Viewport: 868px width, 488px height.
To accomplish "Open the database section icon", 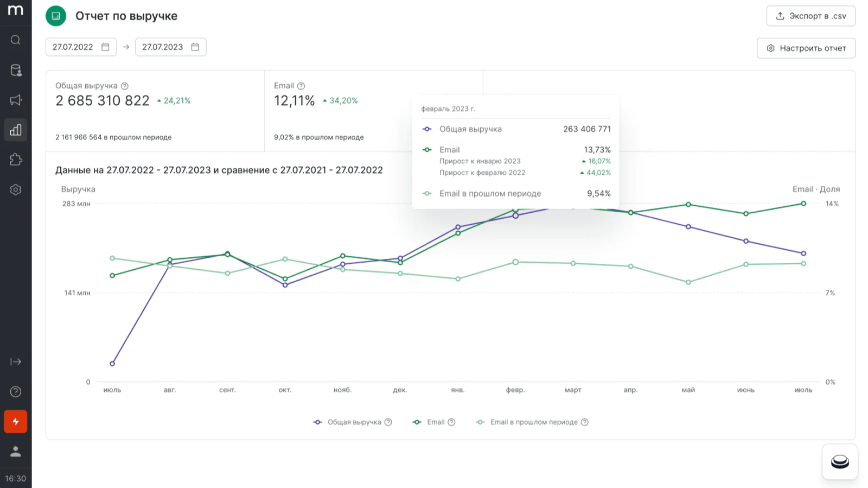I will (x=16, y=70).
